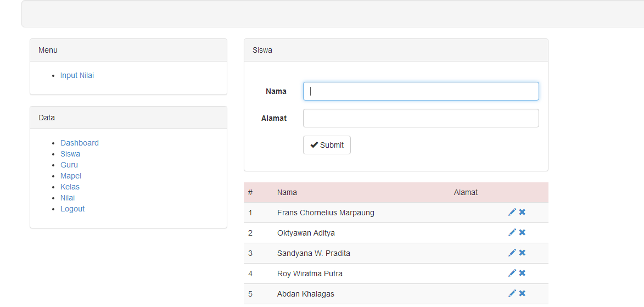Go to Dashboard in the Data menu

pyautogui.click(x=80, y=143)
